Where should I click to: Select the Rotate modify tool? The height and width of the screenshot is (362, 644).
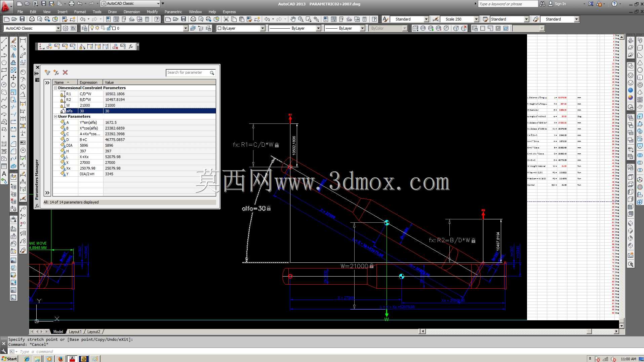tap(13, 85)
